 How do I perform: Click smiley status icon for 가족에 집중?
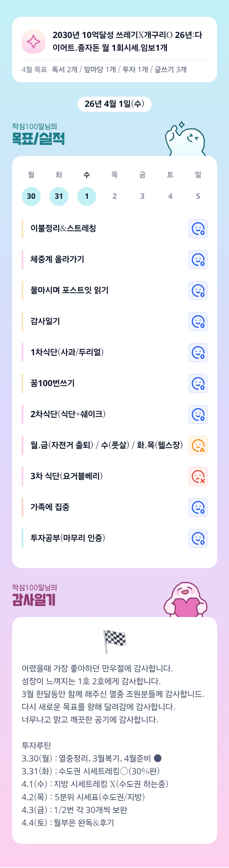point(198,508)
